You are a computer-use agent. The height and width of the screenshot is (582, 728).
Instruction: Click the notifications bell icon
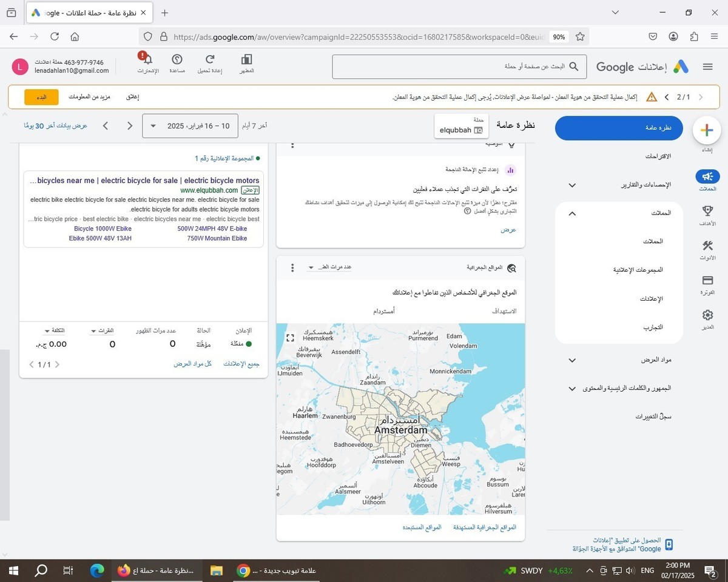(147, 59)
